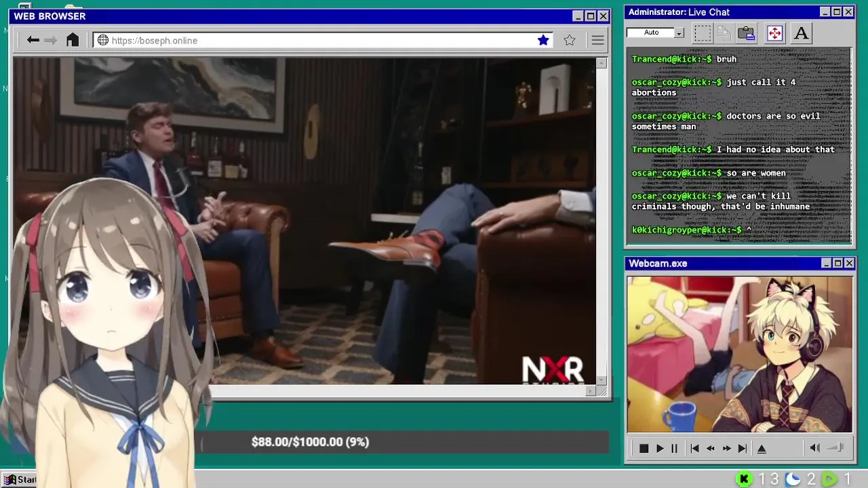This screenshot has width=868, height=488.
Task: Click the globe icon in address bar
Action: point(103,41)
